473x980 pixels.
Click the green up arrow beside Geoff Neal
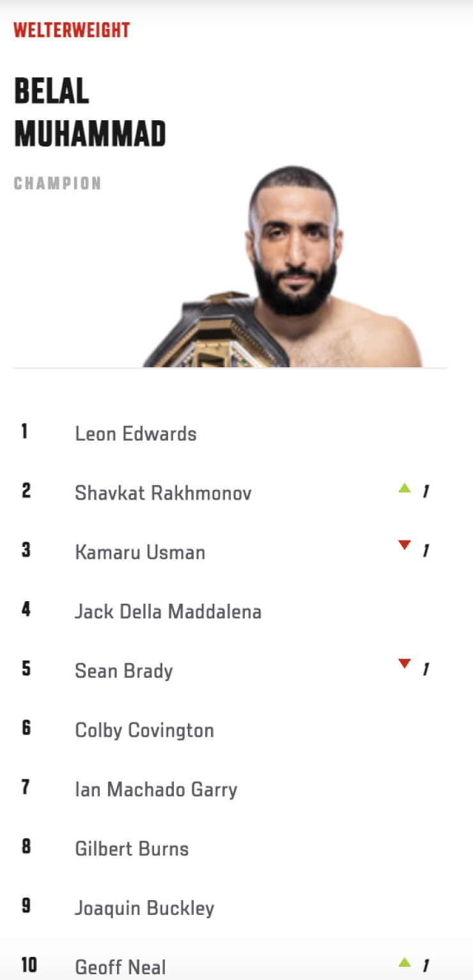405,961
